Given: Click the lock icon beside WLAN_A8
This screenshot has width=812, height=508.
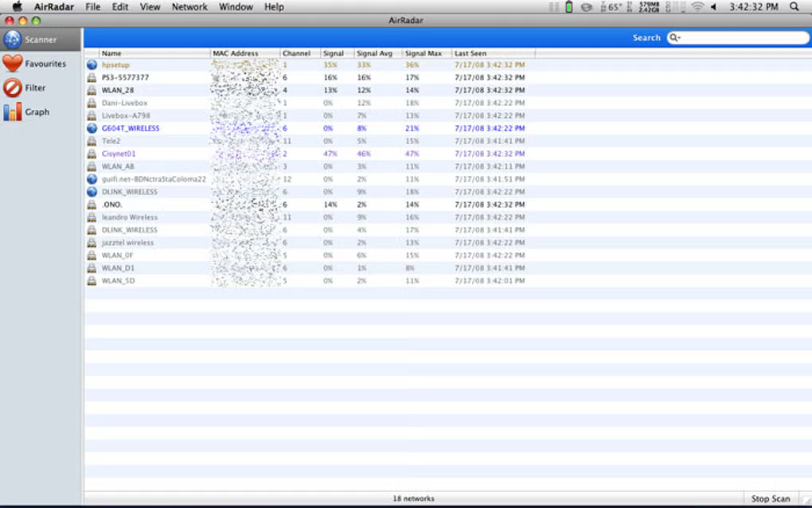Looking at the screenshot, I should [x=92, y=166].
